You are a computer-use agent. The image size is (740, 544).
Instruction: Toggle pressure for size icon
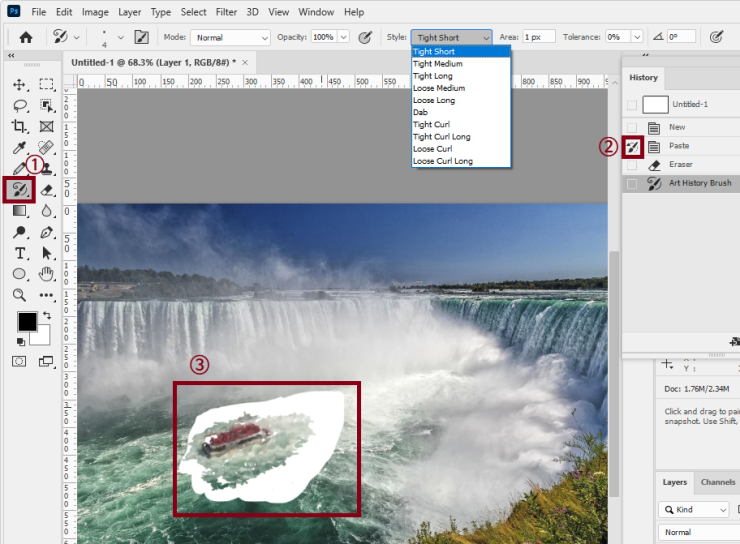(x=716, y=37)
